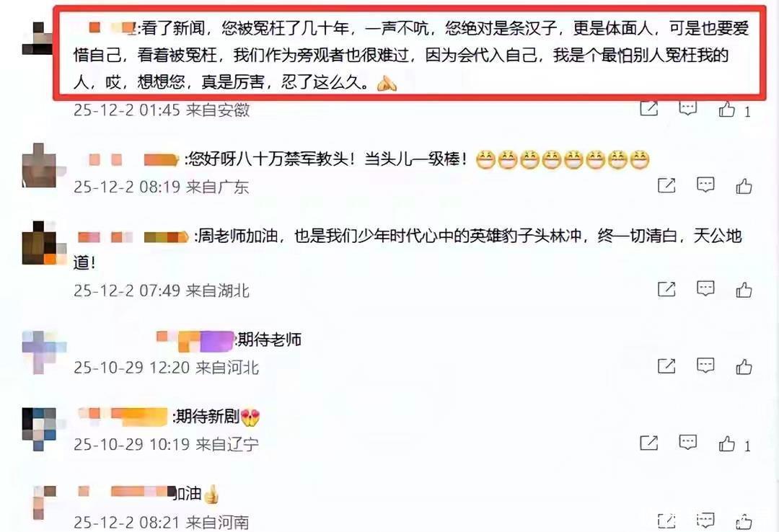Share the 安徽 comment
Viewport: 779px width, 532px height.
(x=649, y=108)
